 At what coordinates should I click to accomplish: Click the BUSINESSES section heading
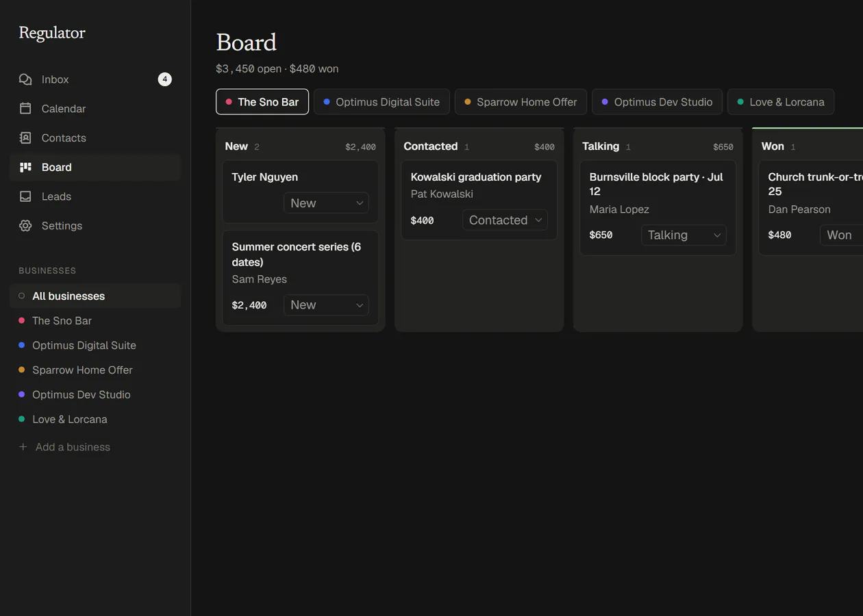(x=47, y=271)
